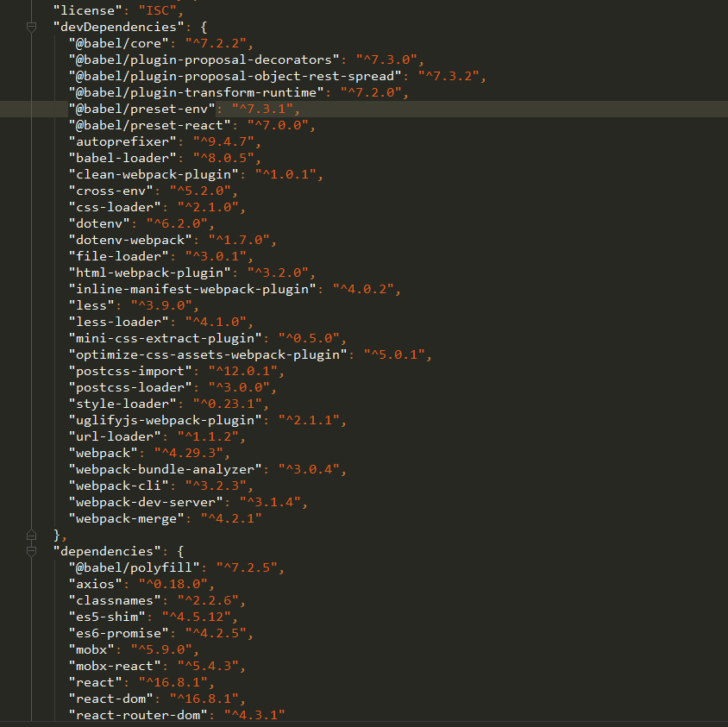The width and height of the screenshot is (728, 727).
Task: Collapse the devDependencies block with fold marker
Action: point(31,28)
